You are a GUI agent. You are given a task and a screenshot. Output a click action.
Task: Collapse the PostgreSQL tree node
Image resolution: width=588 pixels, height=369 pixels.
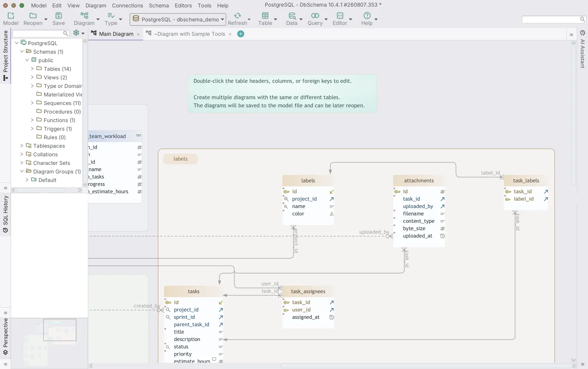[x=17, y=43]
